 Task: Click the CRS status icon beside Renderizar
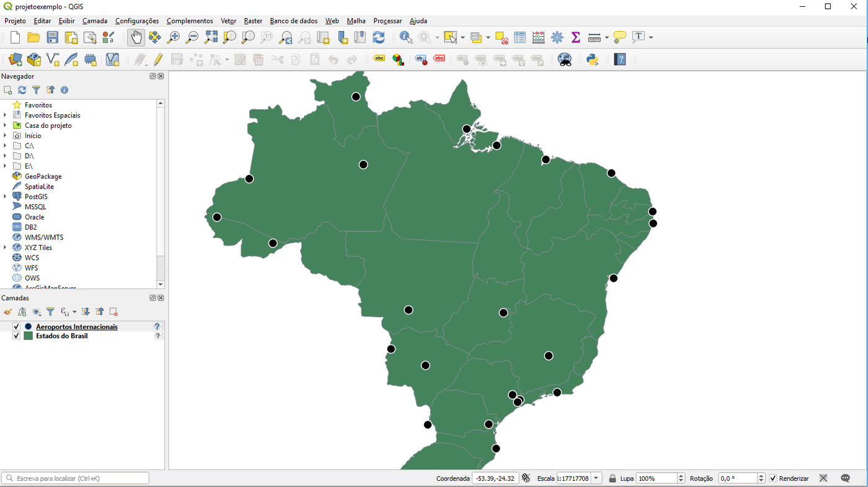[823, 478]
